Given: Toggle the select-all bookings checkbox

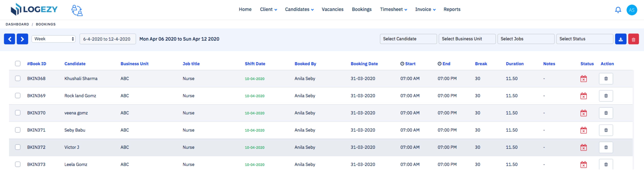Looking at the screenshot, I should tap(18, 63).
